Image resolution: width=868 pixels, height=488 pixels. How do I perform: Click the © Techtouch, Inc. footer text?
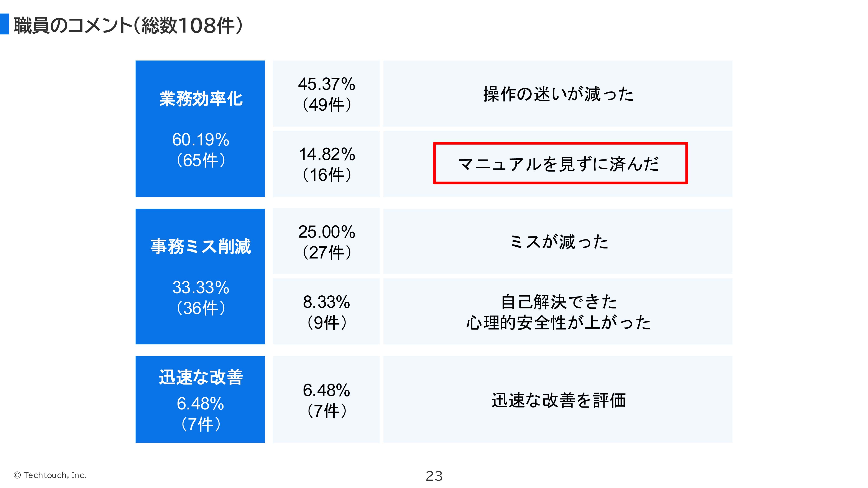click(x=50, y=475)
